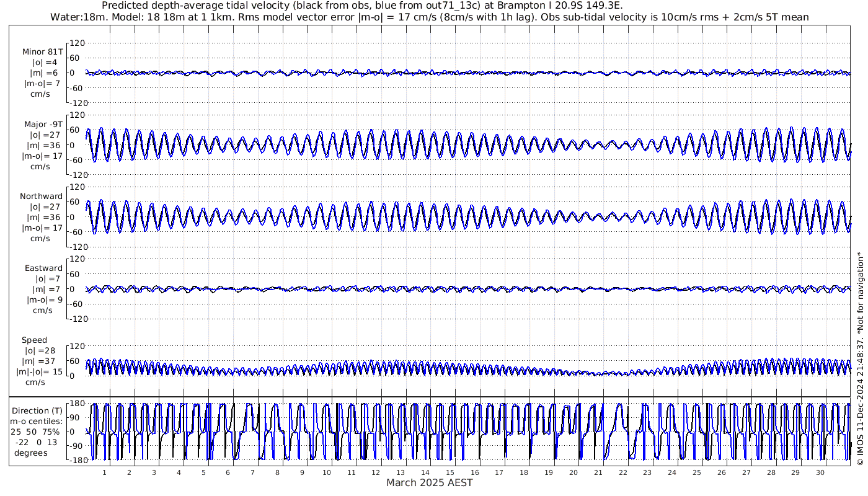
Task: Click the vertical IMOS copyright notice
Action: coord(860,359)
